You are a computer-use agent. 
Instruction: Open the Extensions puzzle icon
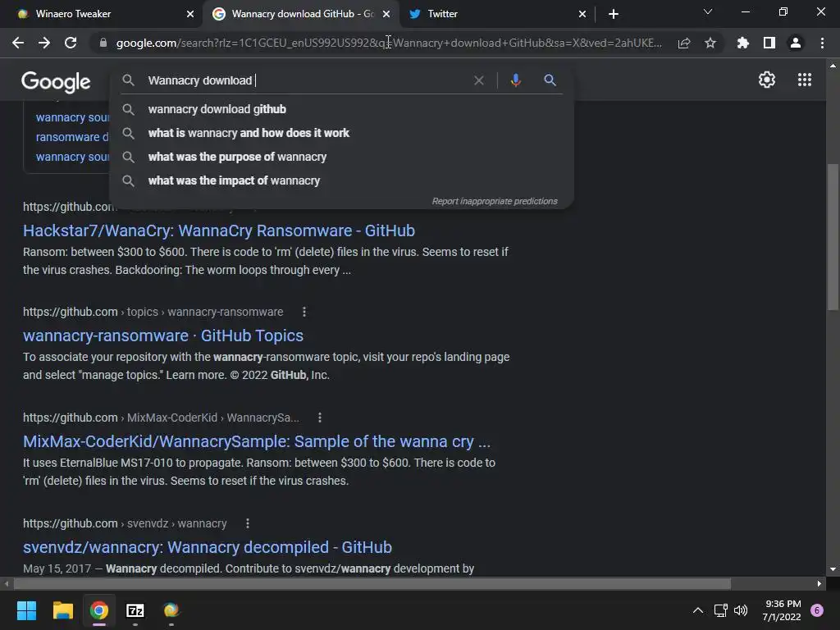(x=743, y=43)
